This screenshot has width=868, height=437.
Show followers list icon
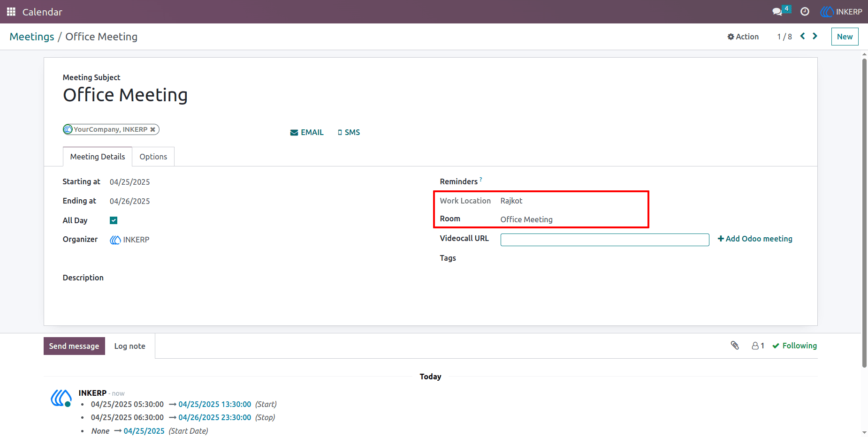[x=758, y=346]
